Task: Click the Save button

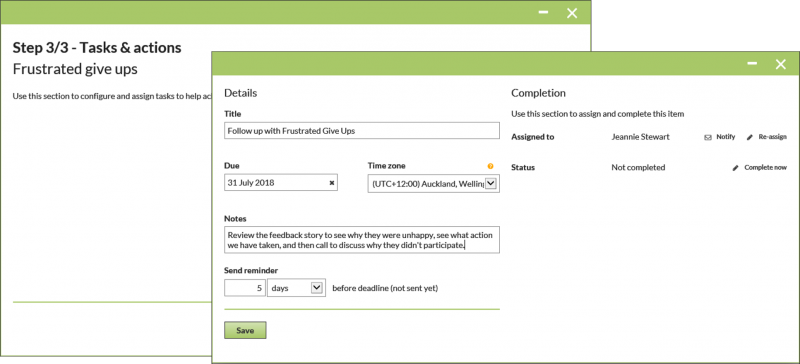Action: pyautogui.click(x=245, y=330)
